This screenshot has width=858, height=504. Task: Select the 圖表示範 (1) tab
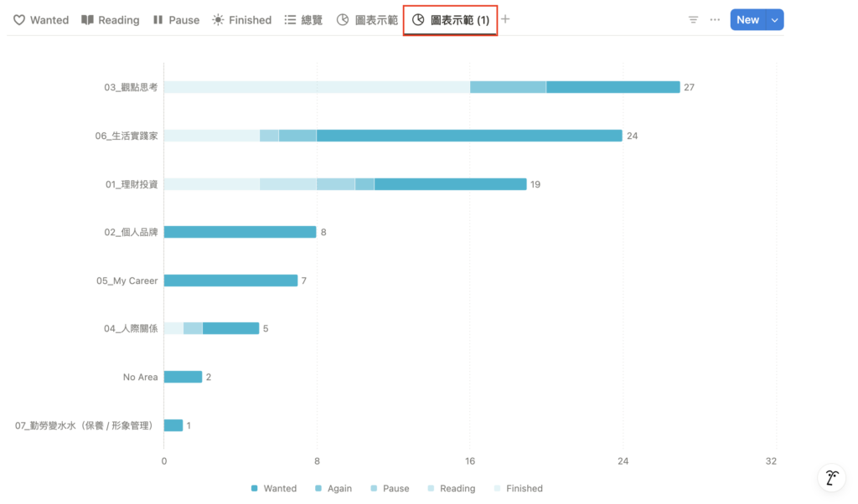(x=451, y=20)
